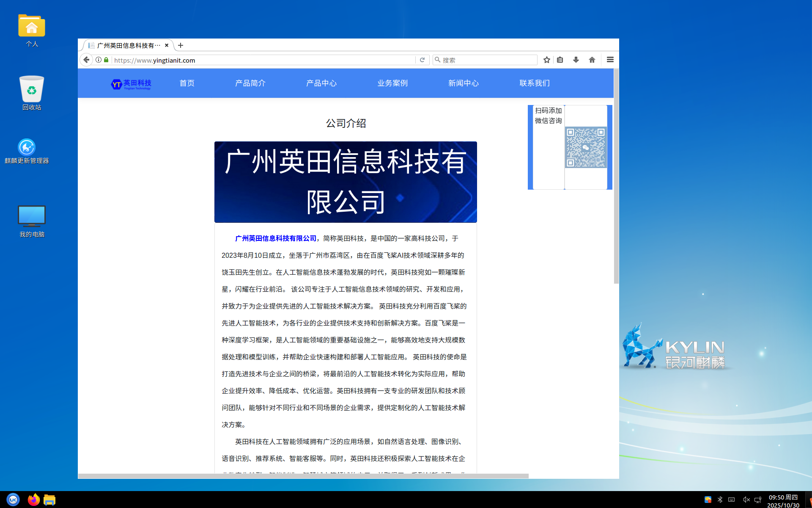Go to 联系我们 page

(x=535, y=83)
